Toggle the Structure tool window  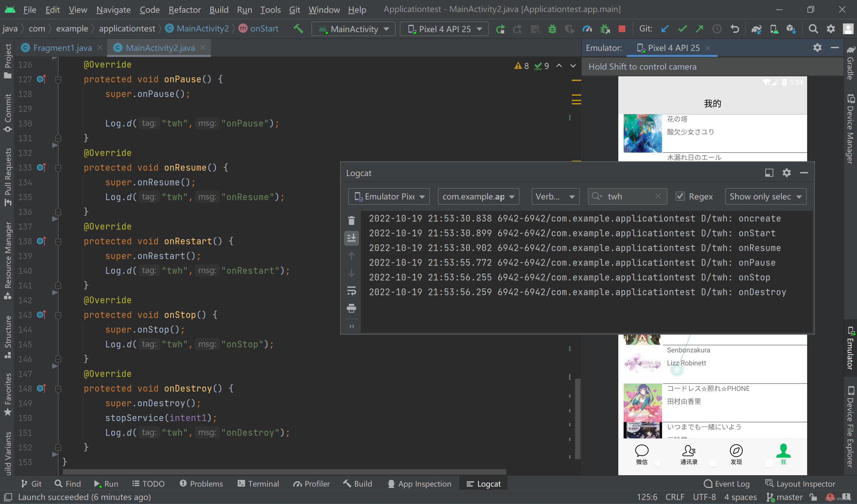tap(7, 337)
